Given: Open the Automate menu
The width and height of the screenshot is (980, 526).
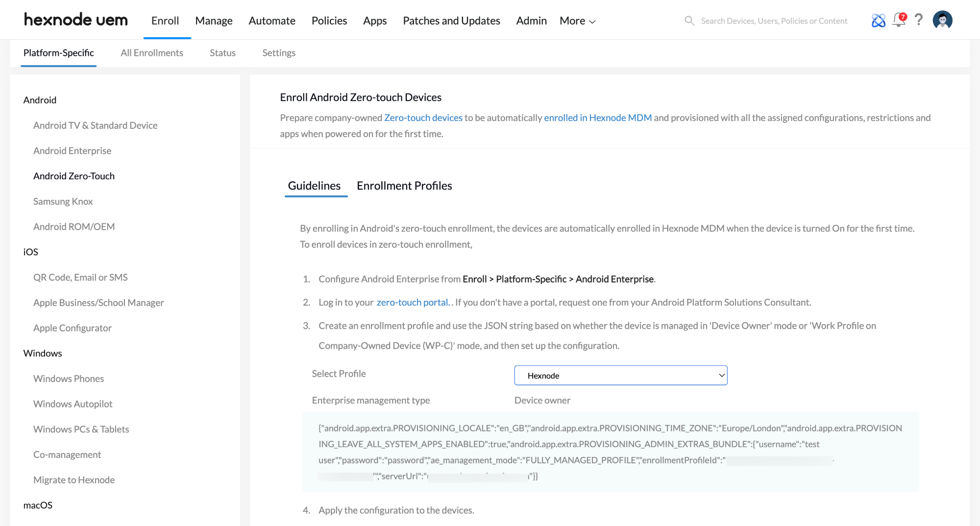Looking at the screenshot, I should coord(272,21).
